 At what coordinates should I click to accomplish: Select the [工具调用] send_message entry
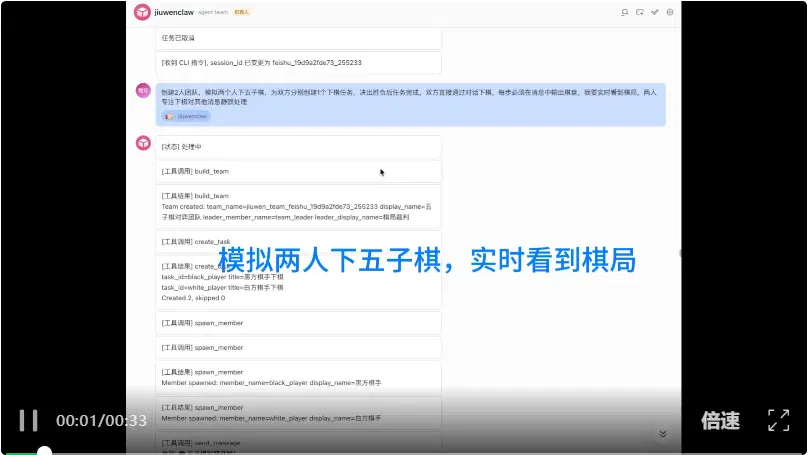click(x=298, y=443)
